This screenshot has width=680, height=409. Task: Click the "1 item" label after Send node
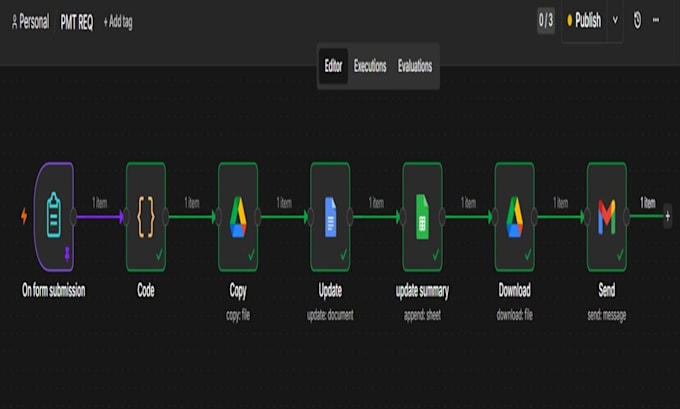click(648, 203)
